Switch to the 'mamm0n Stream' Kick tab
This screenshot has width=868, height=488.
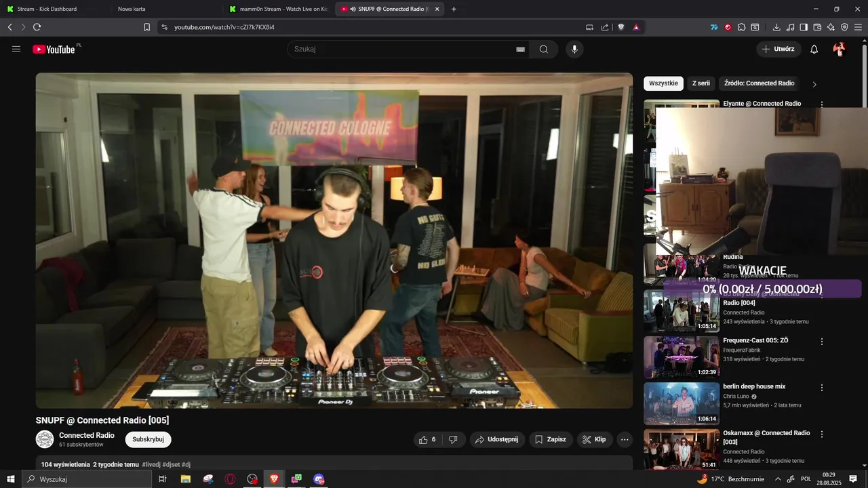tap(278, 9)
